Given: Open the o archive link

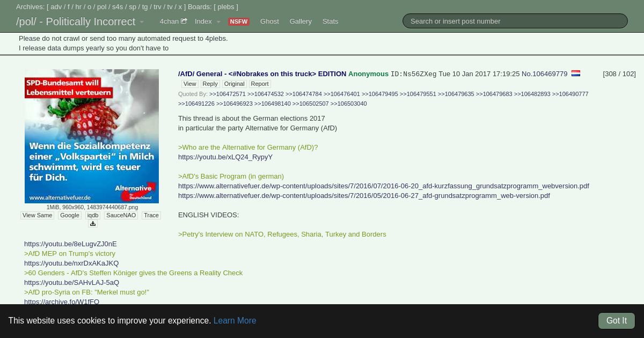Looking at the screenshot, I should point(89,7).
